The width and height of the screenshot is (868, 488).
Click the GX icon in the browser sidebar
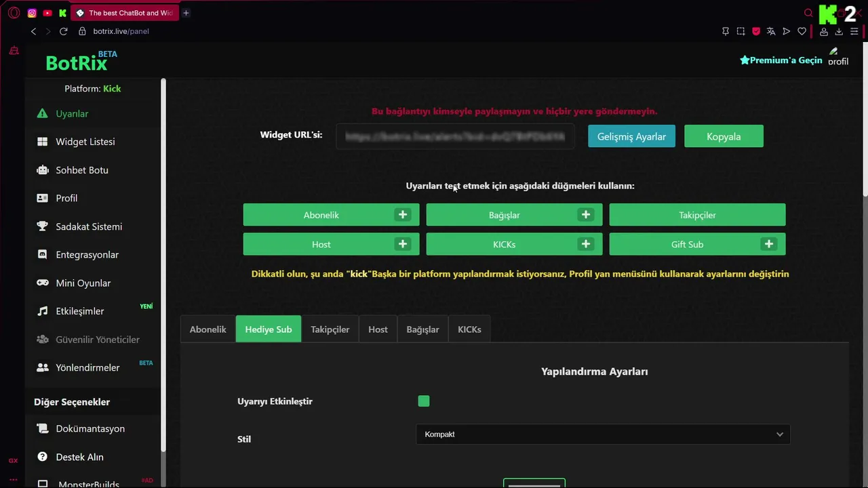pos(13,461)
